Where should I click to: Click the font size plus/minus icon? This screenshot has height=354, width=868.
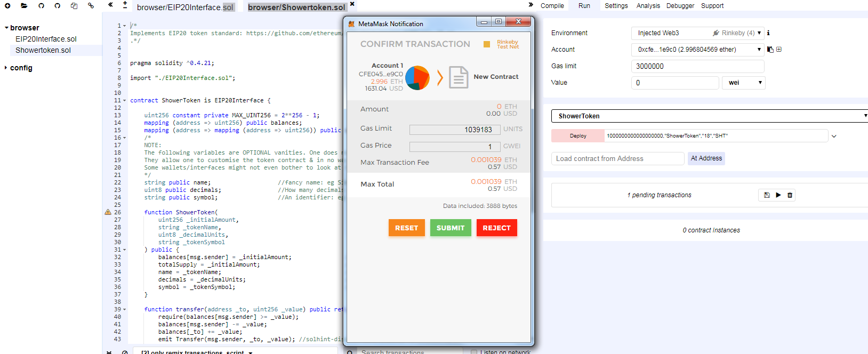125,5
